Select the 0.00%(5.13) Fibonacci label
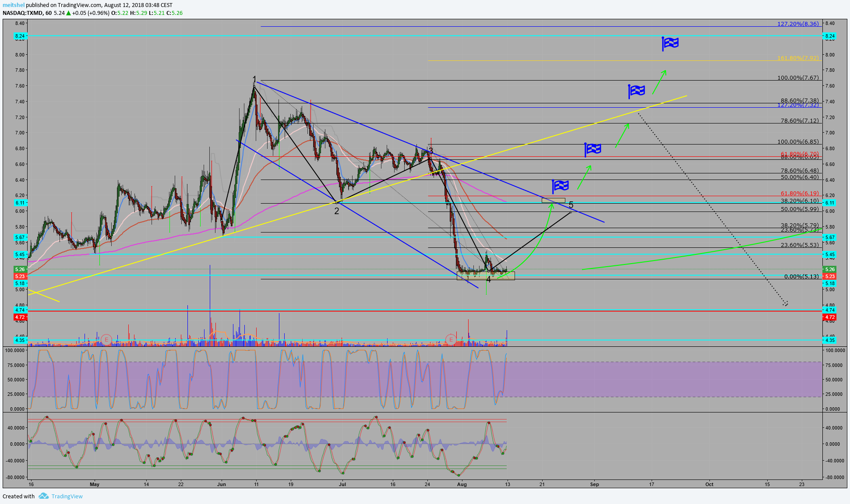Image resolution: width=850 pixels, height=504 pixels. [801, 276]
